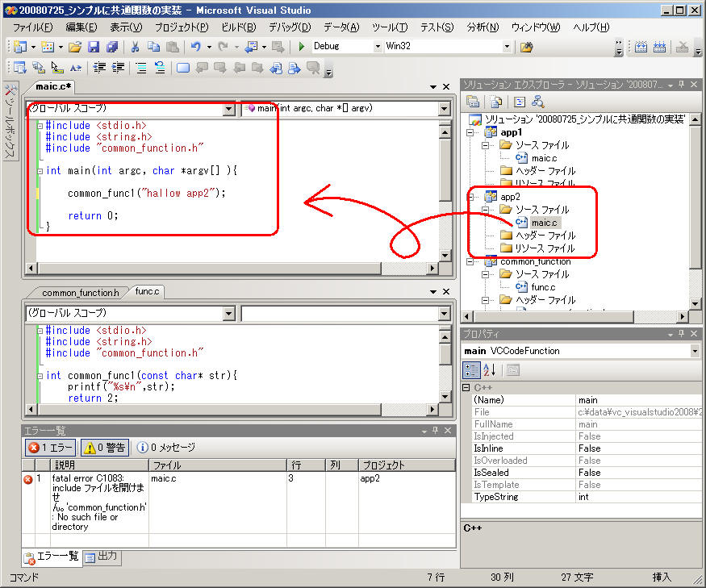Click the Save All icon

tap(111, 47)
